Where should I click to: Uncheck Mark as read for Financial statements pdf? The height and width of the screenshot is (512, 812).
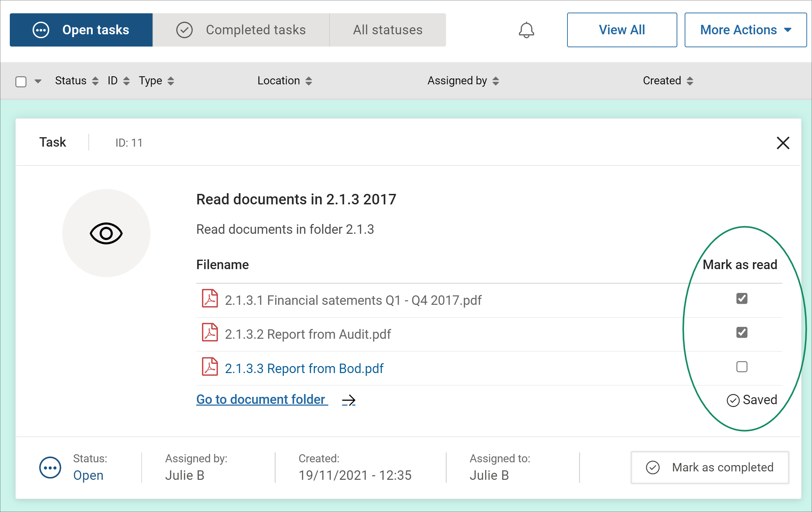click(x=742, y=299)
